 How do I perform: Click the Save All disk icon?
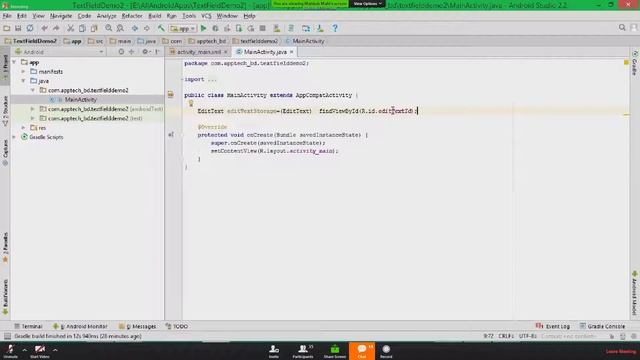point(18,28)
